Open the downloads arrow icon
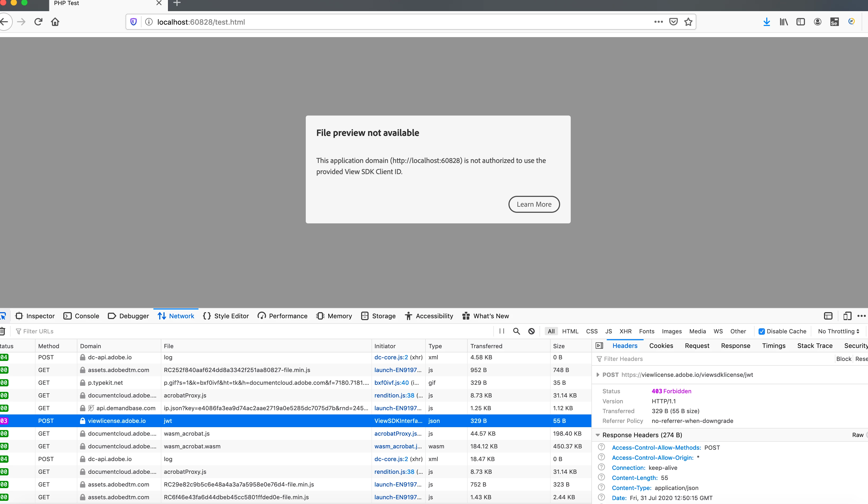The image size is (868, 504). pyautogui.click(x=766, y=22)
